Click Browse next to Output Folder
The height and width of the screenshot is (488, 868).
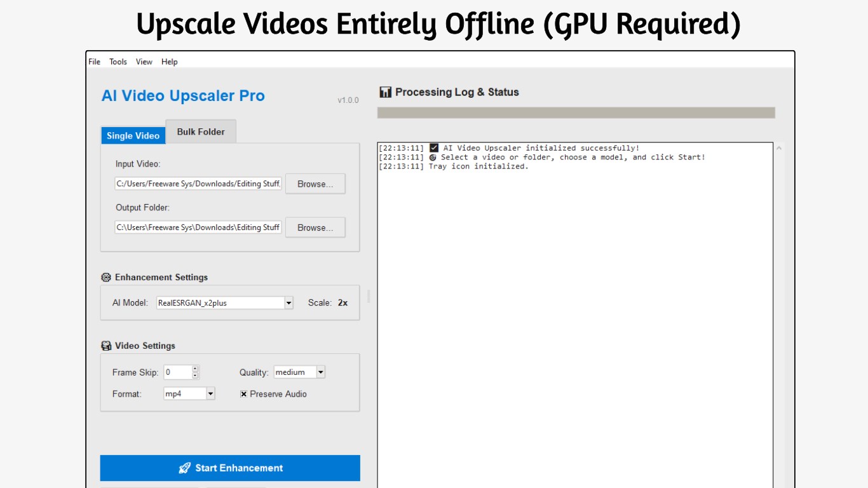tap(315, 227)
